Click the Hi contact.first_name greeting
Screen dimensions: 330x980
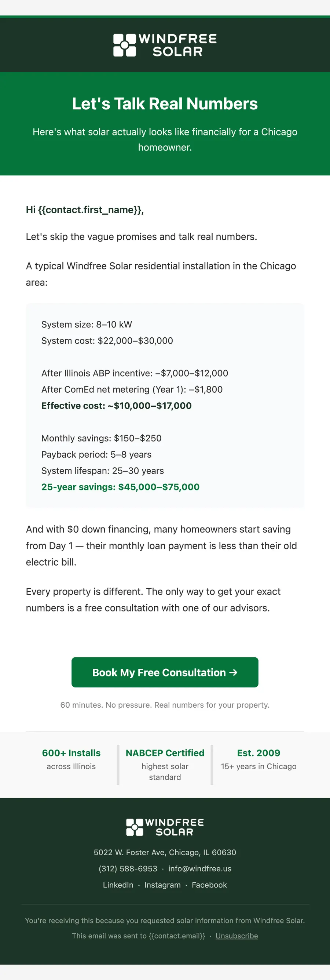[x=85, y=210]
